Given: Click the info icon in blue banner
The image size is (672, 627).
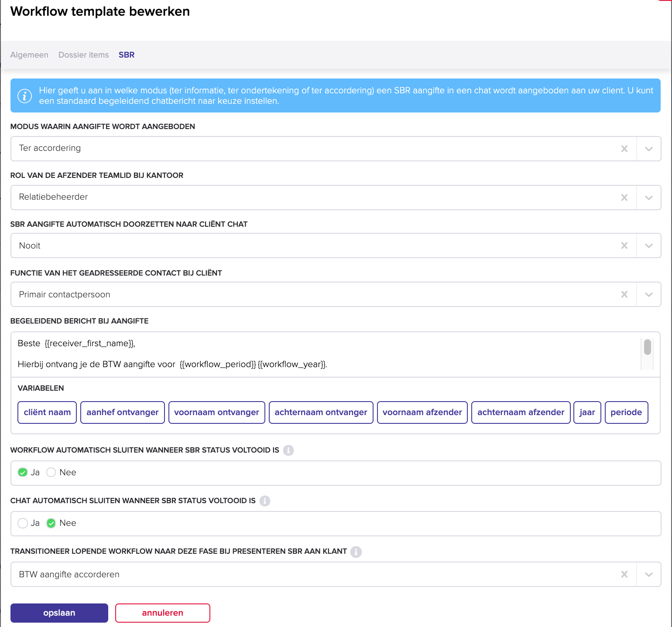Looking at the screenshot, I should (24, 96).
